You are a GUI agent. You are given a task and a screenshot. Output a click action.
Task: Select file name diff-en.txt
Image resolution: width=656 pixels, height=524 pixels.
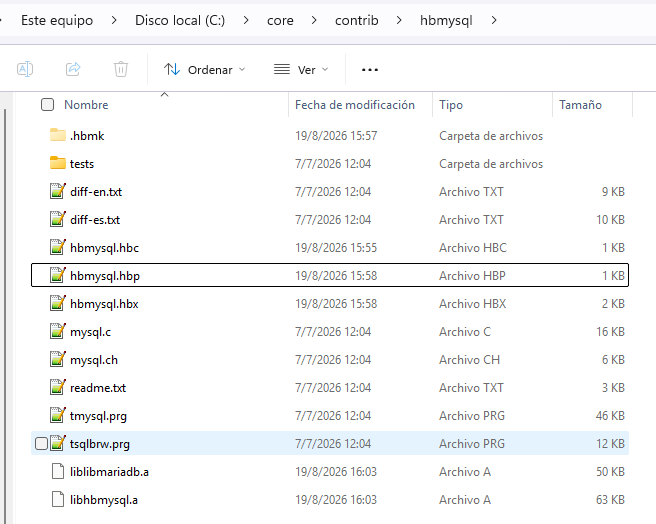[96, 192]
